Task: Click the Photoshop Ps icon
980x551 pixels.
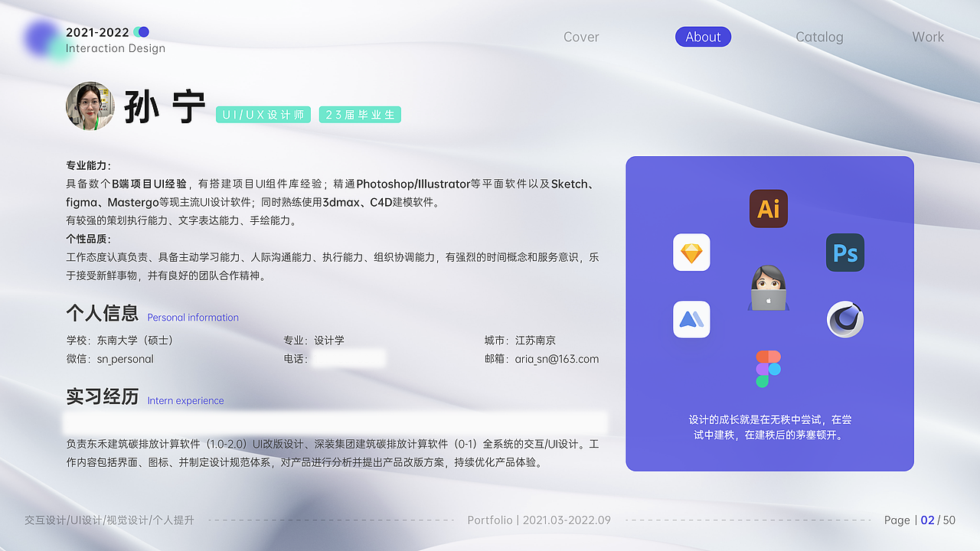Action: click(x=845, y=253)
